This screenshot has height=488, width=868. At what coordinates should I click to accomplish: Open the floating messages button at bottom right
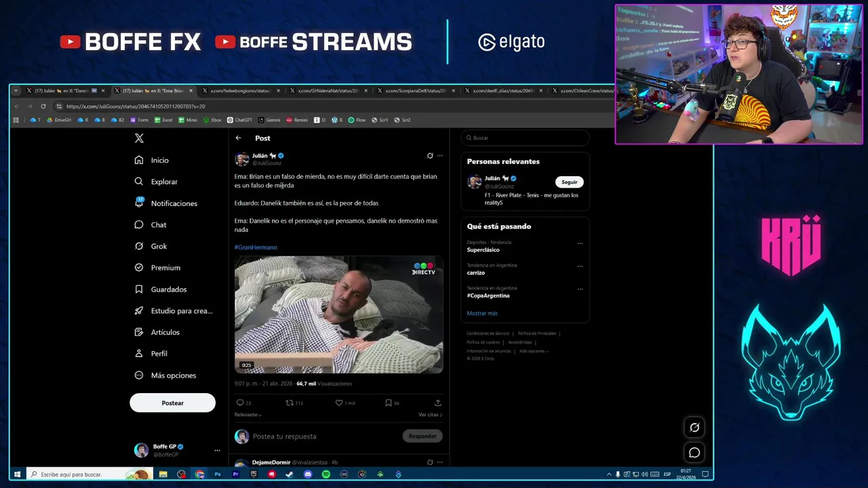[694, 452]
